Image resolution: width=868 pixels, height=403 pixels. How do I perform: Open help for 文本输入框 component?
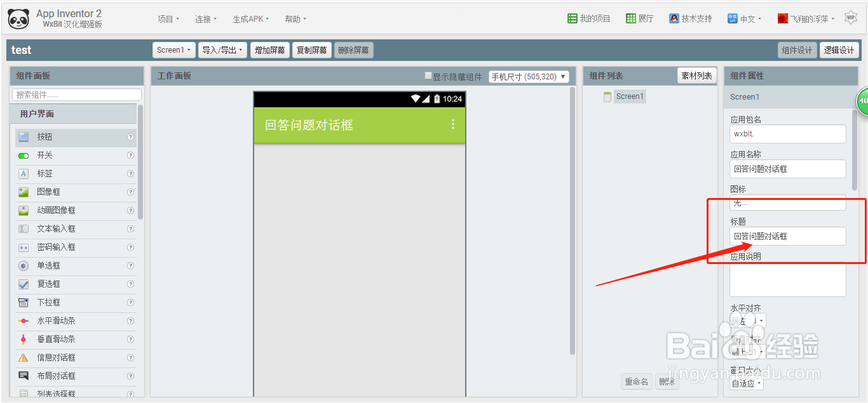click(130, 229)
